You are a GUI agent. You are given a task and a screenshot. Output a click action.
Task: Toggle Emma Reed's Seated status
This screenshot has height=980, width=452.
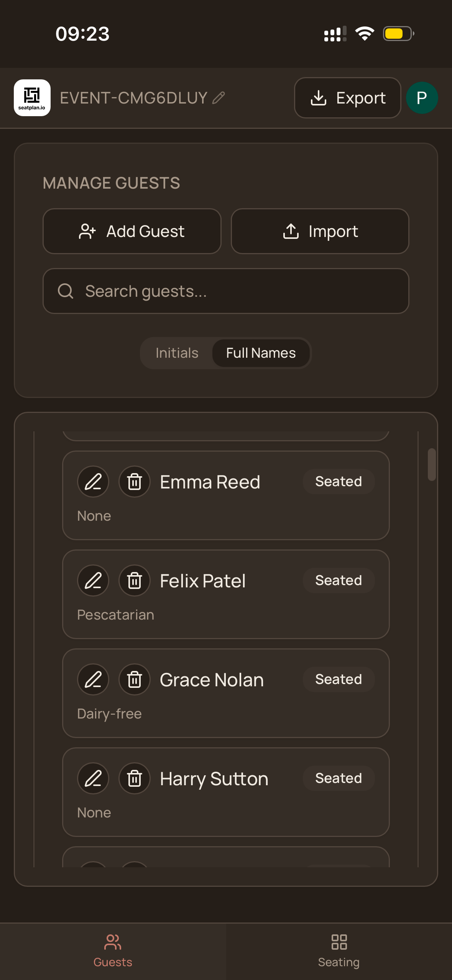coord(339,482)
